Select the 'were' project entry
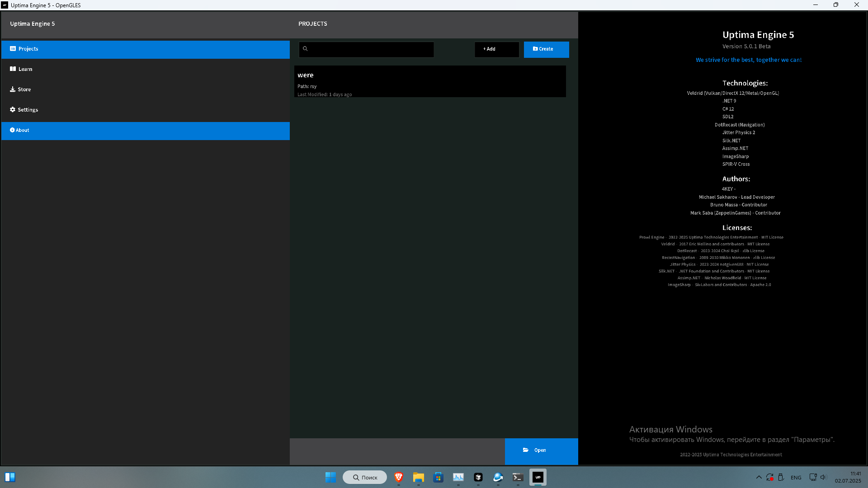 (430, 81)
